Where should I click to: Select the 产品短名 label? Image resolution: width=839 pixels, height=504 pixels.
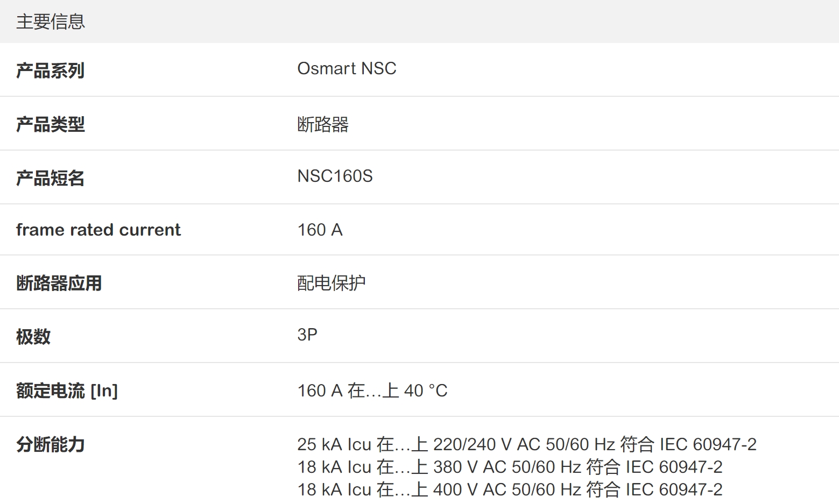51,178
